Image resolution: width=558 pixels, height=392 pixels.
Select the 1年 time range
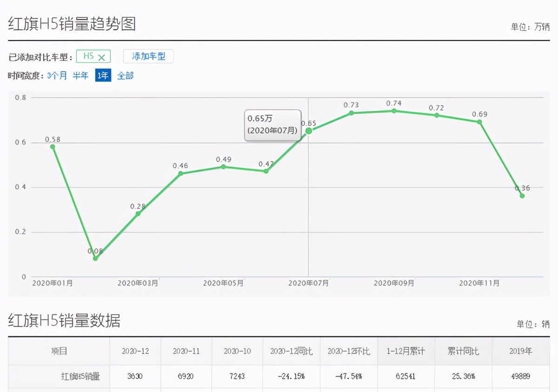tap(103, 75)
